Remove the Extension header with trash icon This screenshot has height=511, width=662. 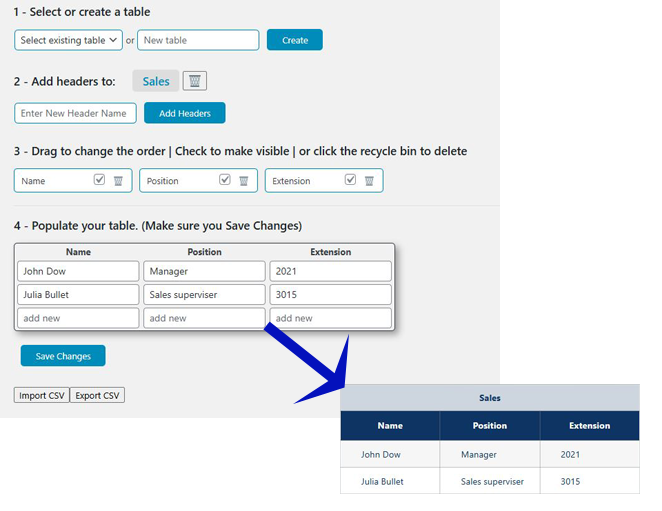point(369,181)
